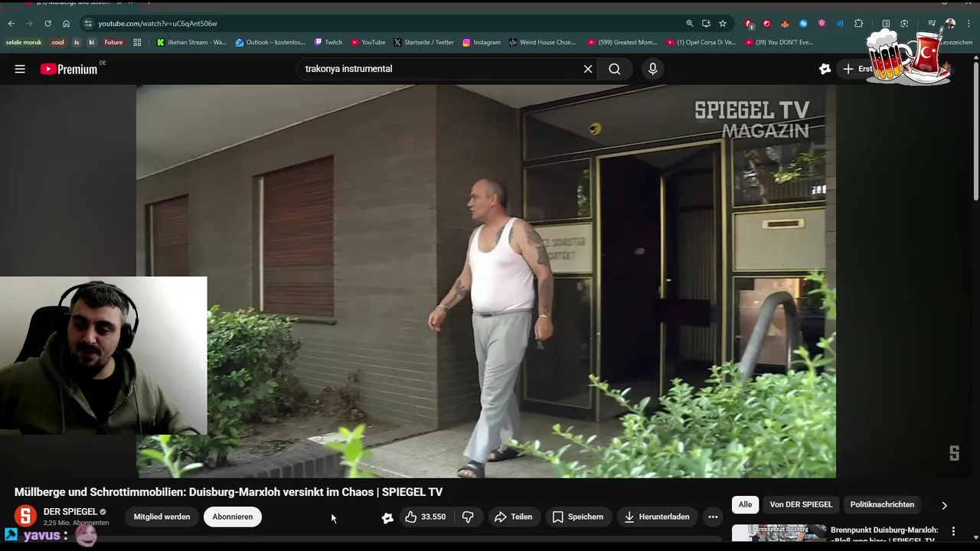Open Opel Corsa D bookmark
The width and height of the screenshot is (980, 551).
click(701, 43)
